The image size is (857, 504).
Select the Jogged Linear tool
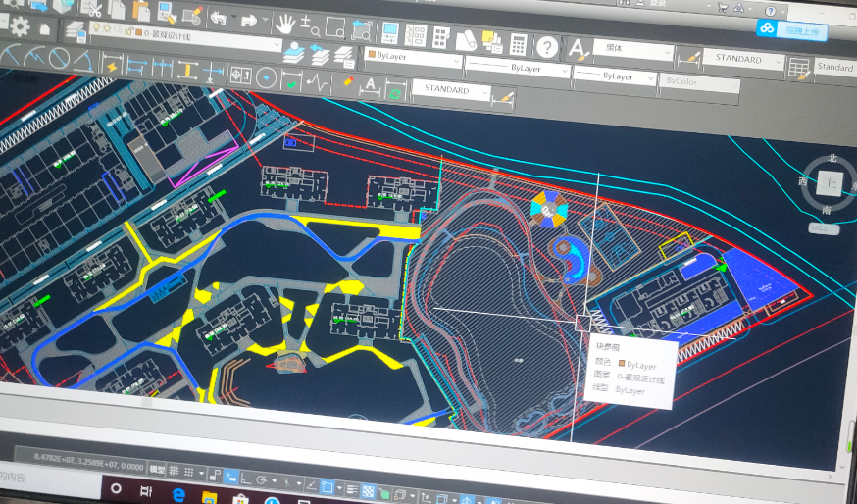pyautogui.click(x=317, y=82)
